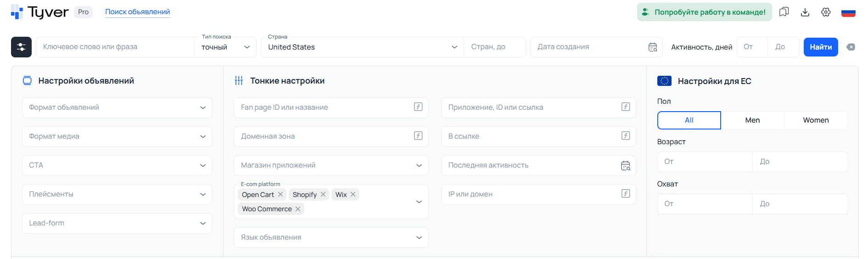
Task: Click Охват От input
Action: tap(705, 204)
